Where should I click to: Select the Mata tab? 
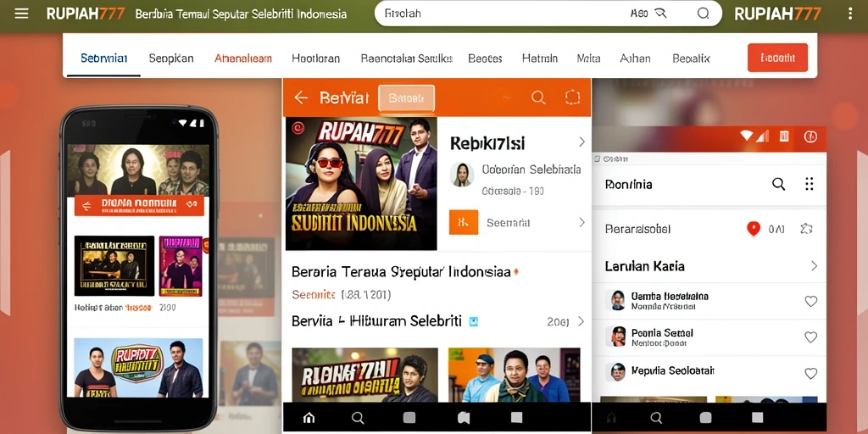pos(588,58)
